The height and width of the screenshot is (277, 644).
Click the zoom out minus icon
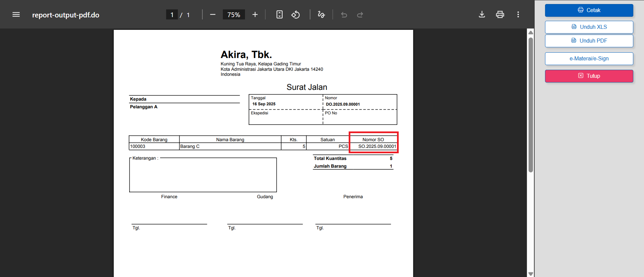pos(212,15)
